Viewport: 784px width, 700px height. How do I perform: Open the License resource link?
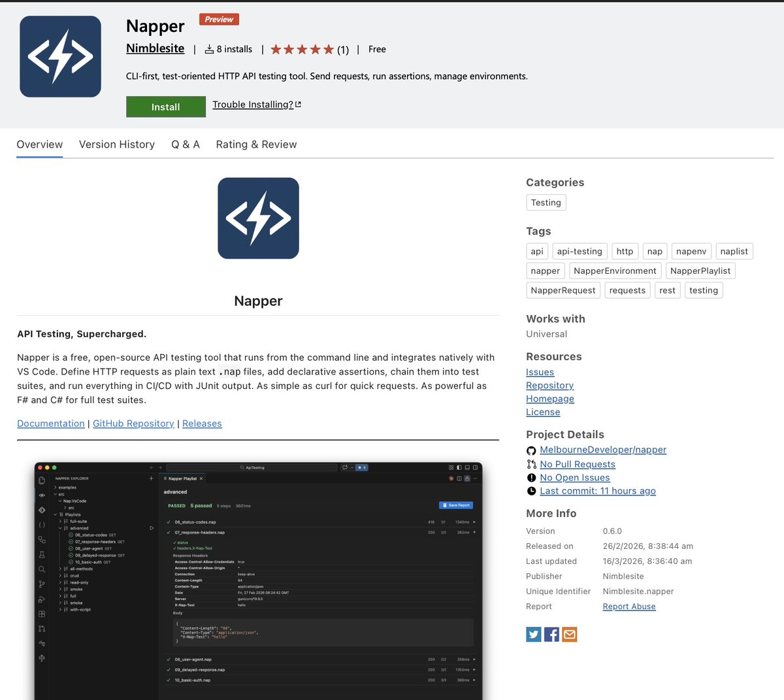(x=543, y=412)
